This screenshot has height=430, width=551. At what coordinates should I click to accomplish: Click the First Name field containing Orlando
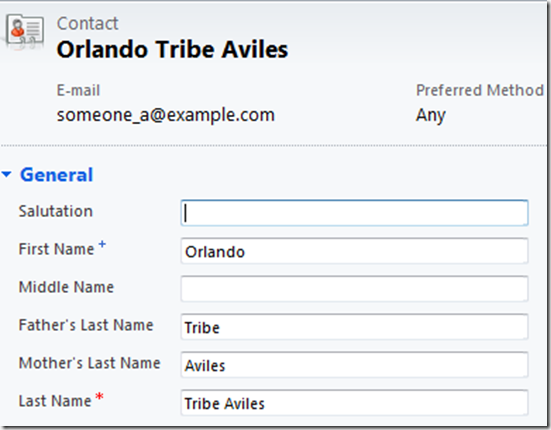354,251
